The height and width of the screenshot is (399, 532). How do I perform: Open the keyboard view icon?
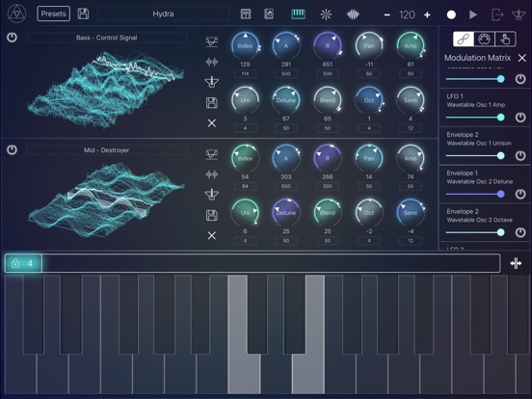[x=298, y=14]
